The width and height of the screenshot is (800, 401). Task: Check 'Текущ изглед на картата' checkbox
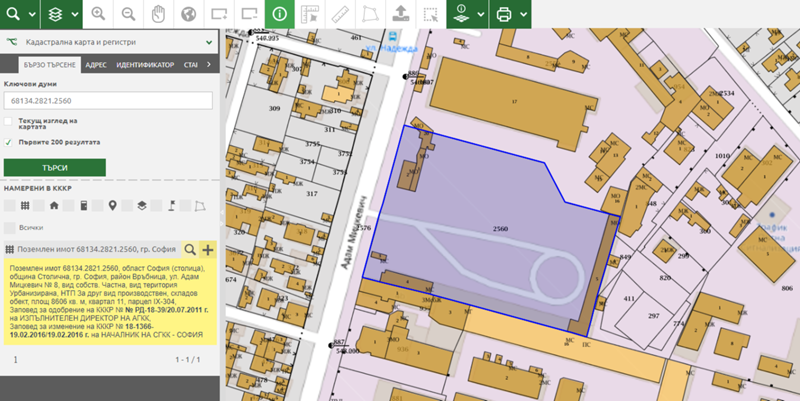pyautogui.click(x=9, y=122)
